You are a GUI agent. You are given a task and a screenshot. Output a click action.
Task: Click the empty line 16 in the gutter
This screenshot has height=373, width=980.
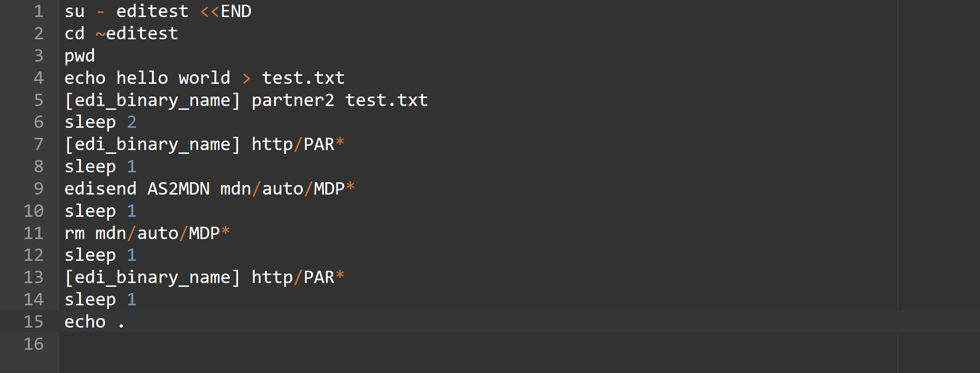pos(34,344)
